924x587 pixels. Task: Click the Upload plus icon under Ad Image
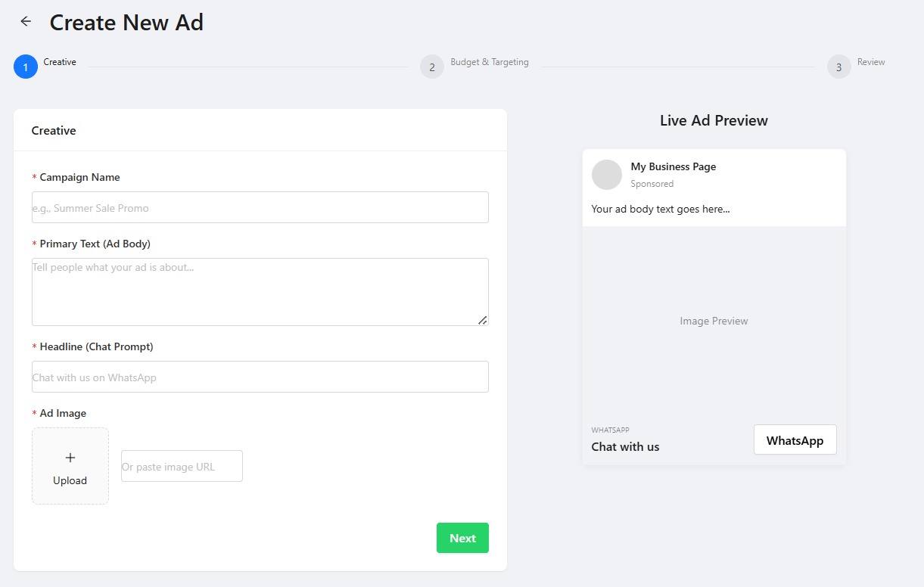pyautogui.click(x=70, y=457)
